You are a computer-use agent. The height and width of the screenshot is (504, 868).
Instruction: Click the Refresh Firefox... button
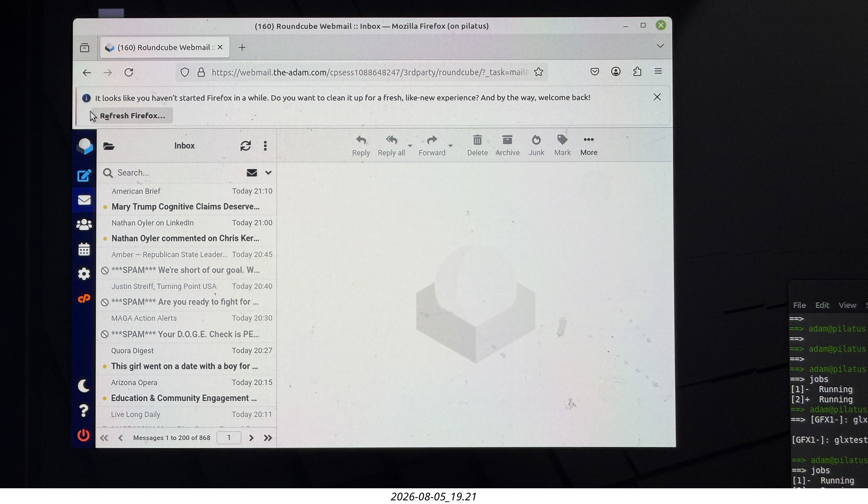tap(132, 116)
